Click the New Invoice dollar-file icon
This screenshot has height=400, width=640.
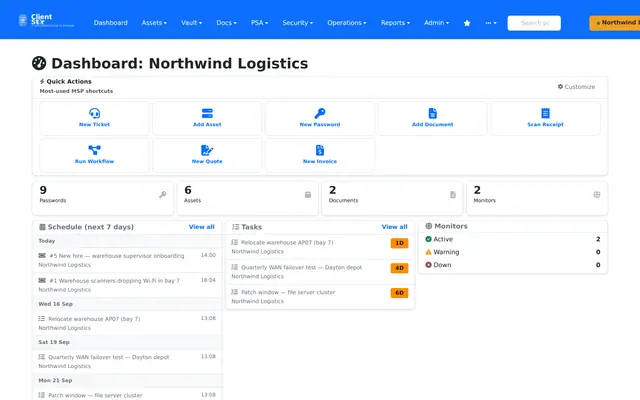tap(320, 150)
